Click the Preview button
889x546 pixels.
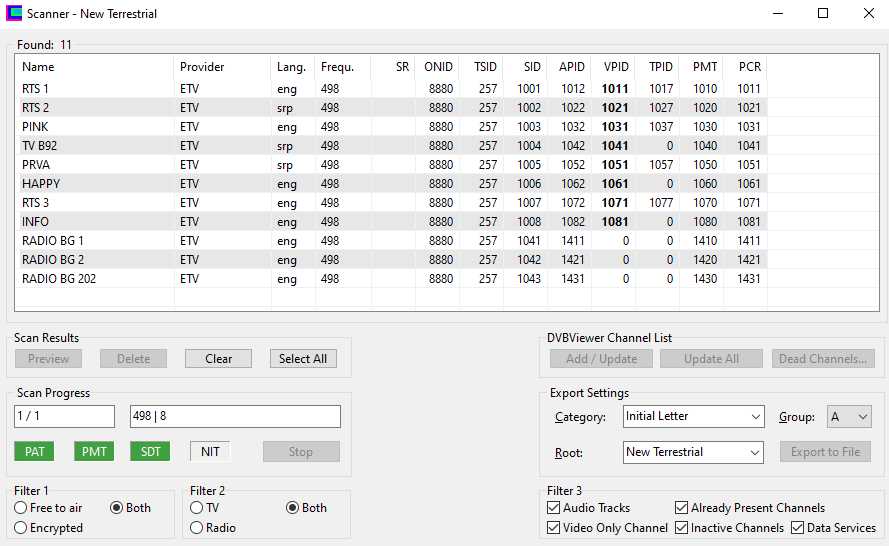point(48,359)
